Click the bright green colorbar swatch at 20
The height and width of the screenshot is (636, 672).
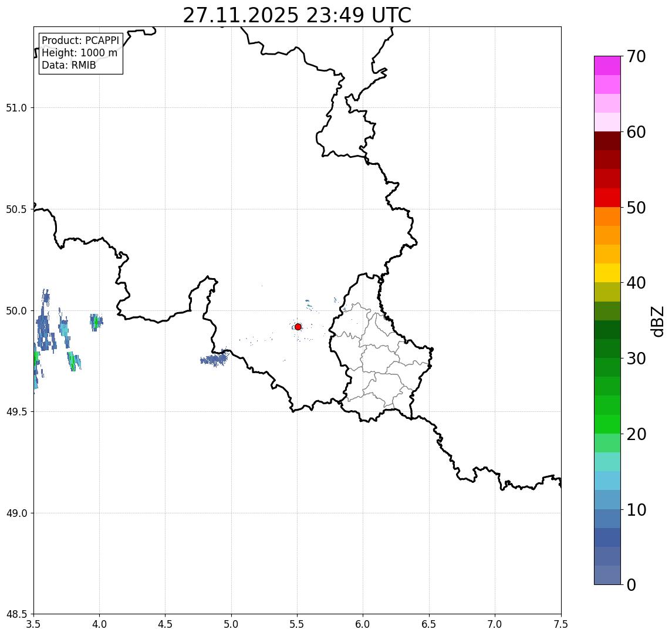coord(607,424)
